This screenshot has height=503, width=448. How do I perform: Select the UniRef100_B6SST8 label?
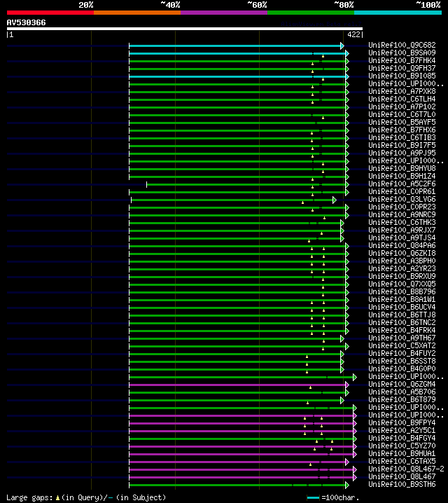tap(402, 361)
